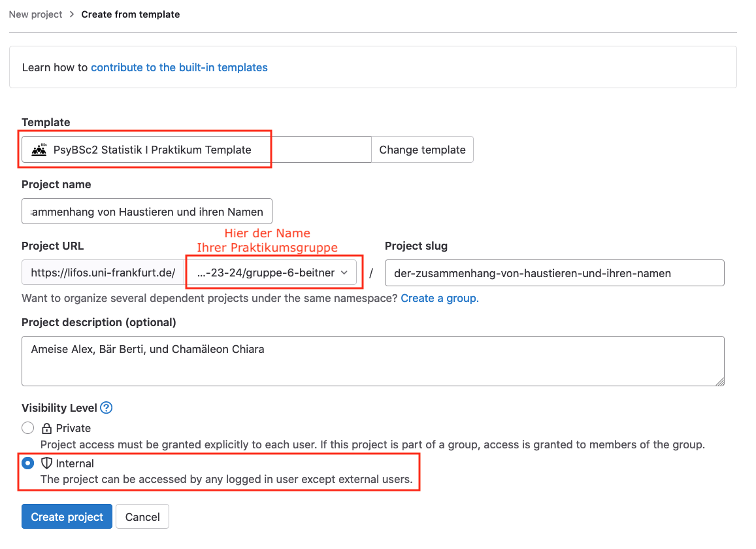Follow the Create a group link
Screen dimensions: 756x549
tap(440, 298)
